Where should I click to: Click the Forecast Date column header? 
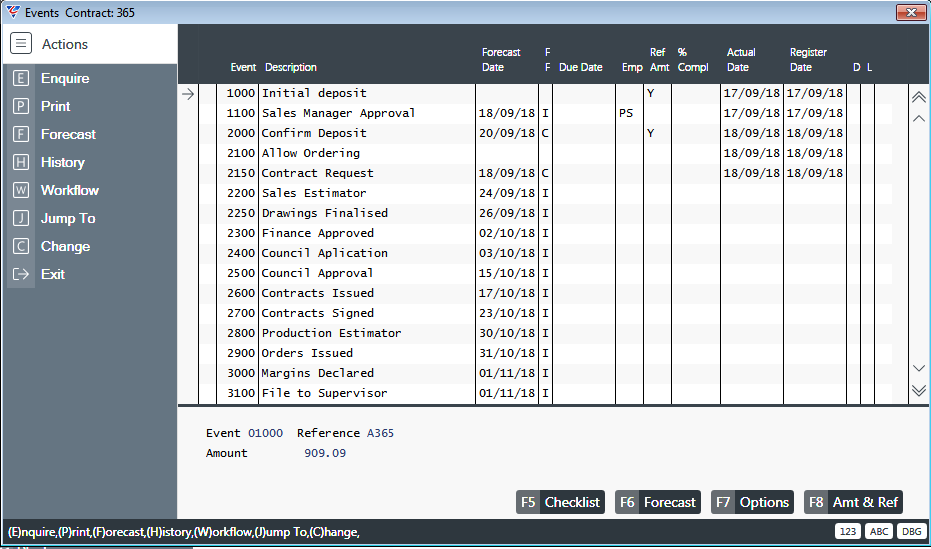tap(501, 60)
